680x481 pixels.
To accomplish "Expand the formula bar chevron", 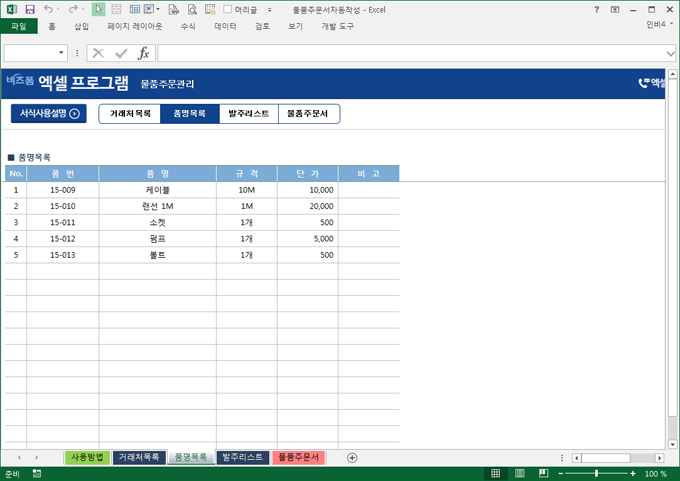I will coord(670,53).
